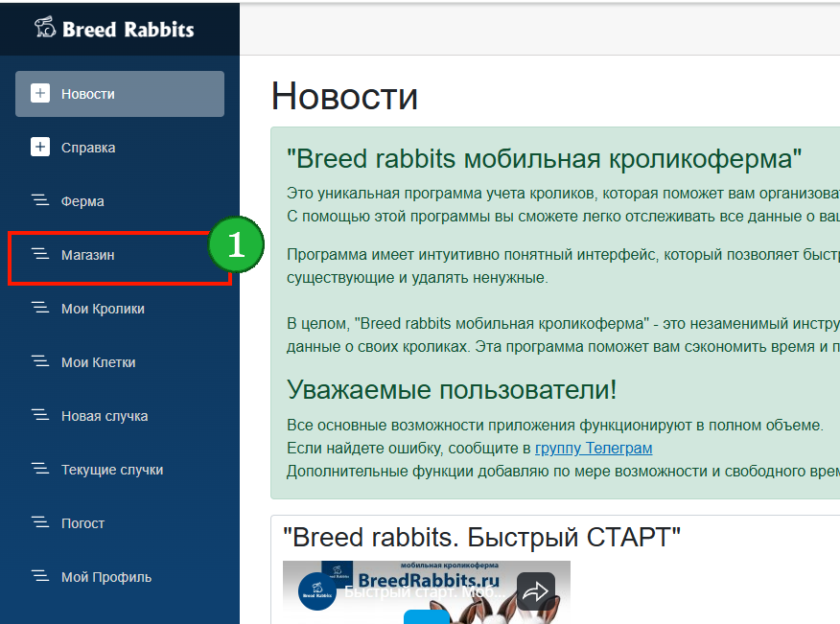This screenshot has width=840, height=624.
Task: Click the blue play button on video
Action: click(x=426, y=616)
